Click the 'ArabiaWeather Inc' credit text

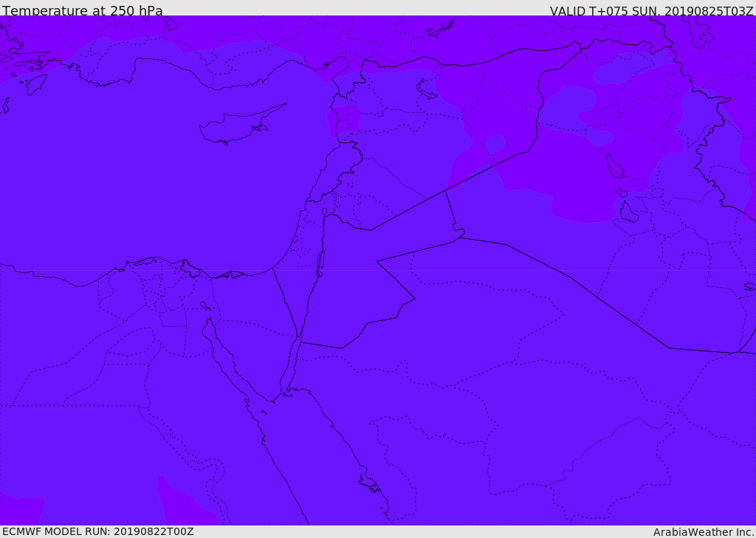[703, 532]
